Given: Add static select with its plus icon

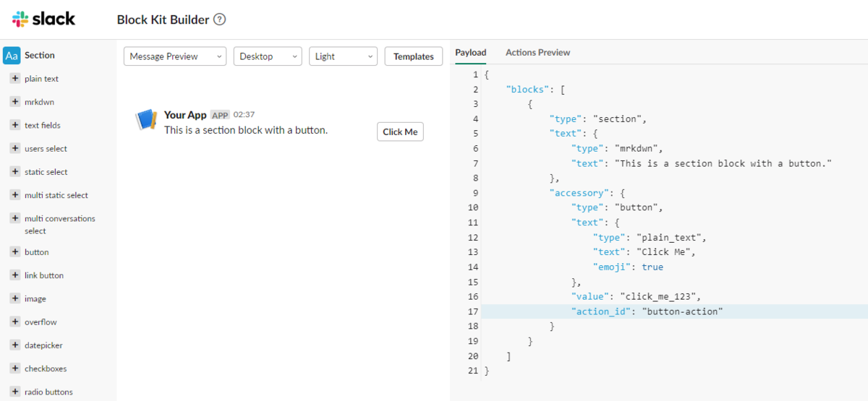Looking at the screenshot, I should (14, 171).
